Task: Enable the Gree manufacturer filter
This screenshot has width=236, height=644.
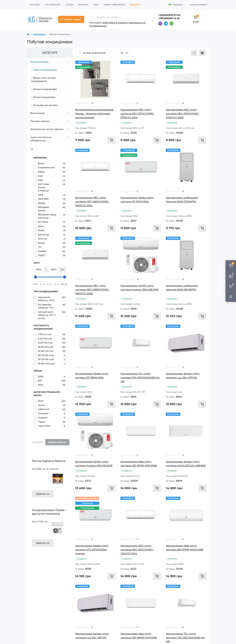Action: tap(35, 176)
